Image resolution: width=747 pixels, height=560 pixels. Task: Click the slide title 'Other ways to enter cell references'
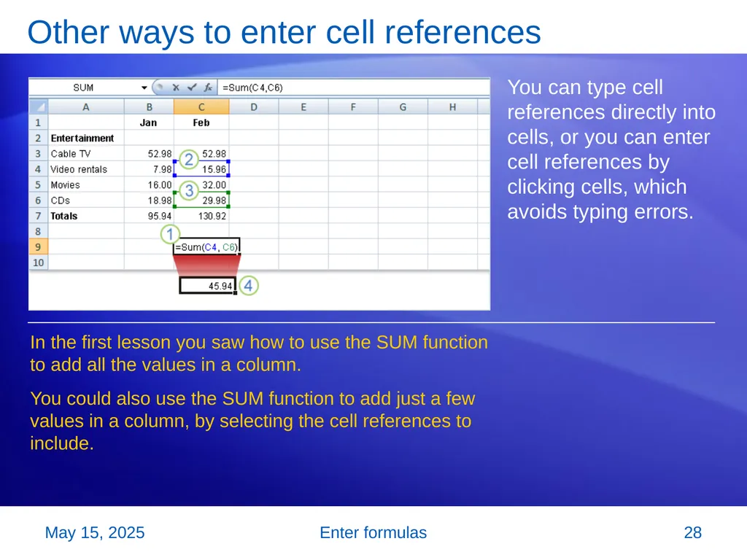point(284,32)
